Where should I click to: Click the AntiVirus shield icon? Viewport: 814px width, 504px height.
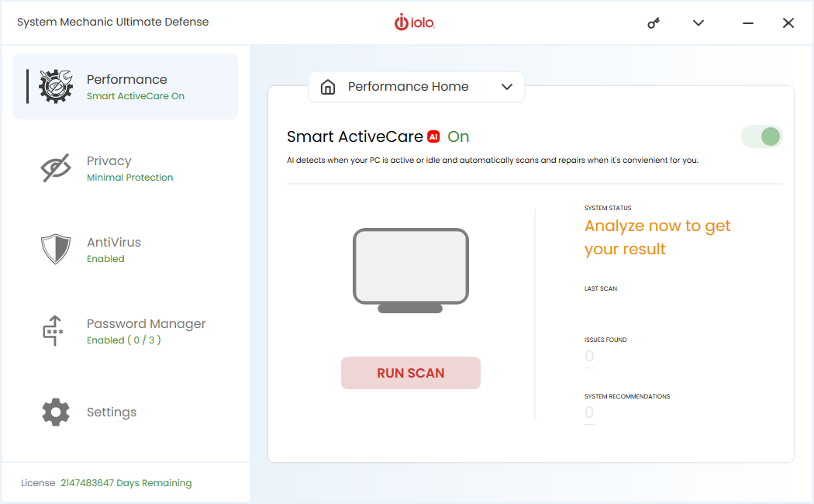click(x=56, y=249)
